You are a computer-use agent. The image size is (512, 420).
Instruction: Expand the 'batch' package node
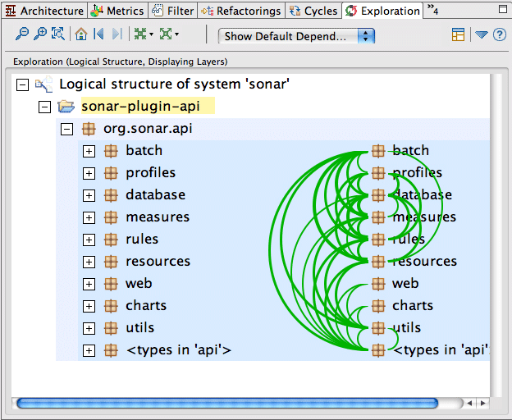[x=89, y=151]
